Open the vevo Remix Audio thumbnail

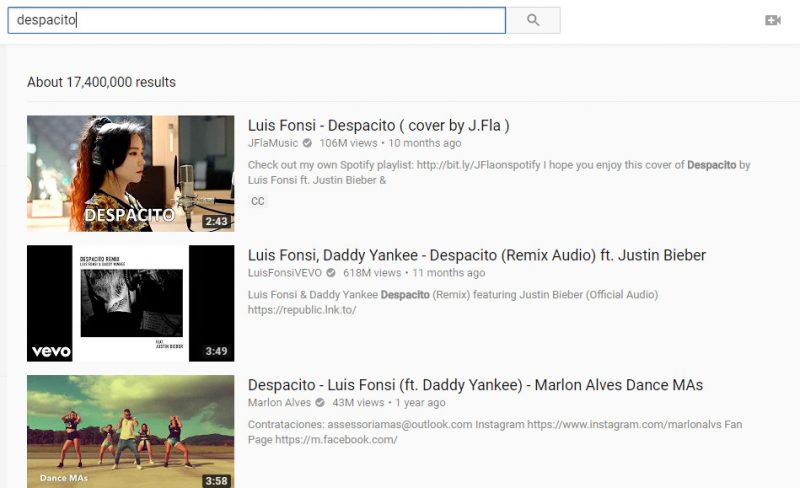[x=131, y=303]
